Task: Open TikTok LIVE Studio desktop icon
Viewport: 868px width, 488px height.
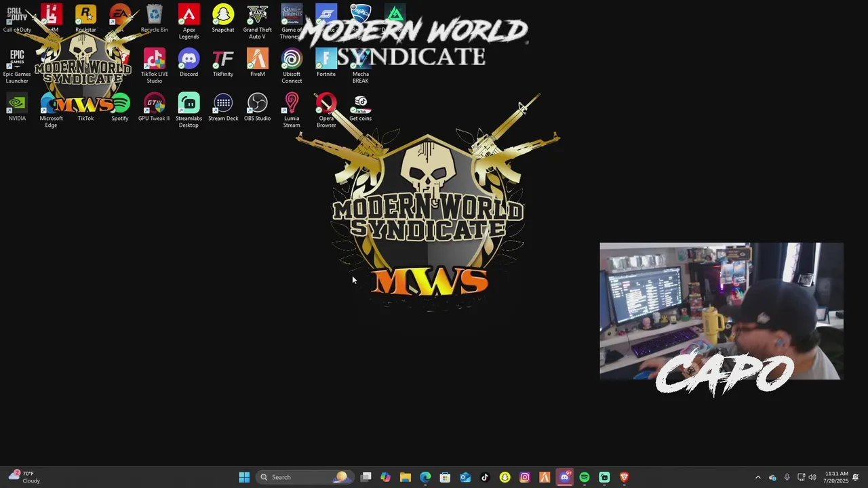Action: pos(155,66)
